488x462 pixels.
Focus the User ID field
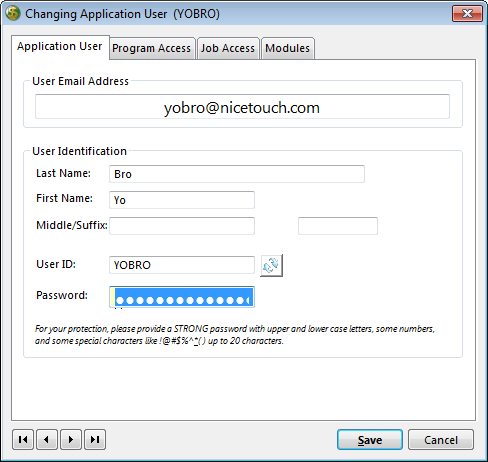[182, 265]
